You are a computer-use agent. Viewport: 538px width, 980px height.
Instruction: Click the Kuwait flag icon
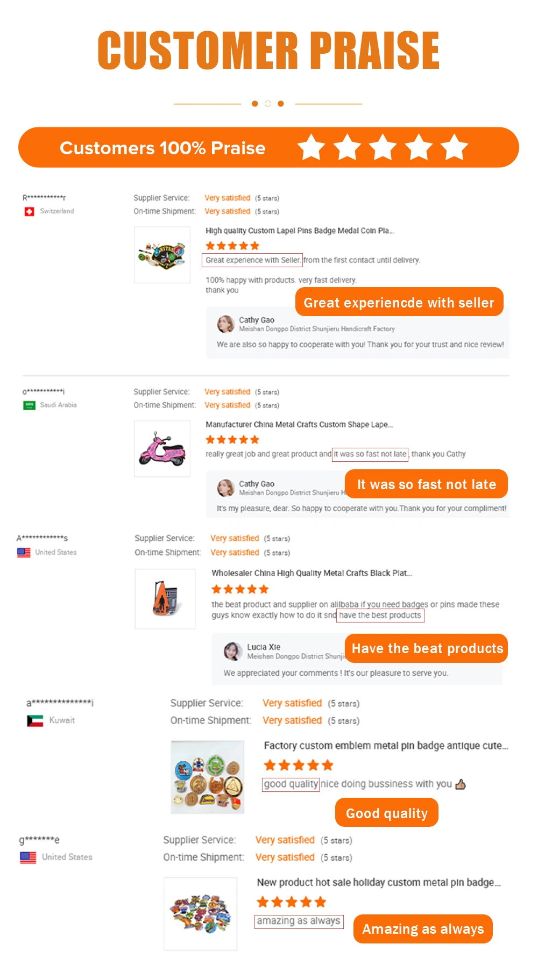(35, 720)
